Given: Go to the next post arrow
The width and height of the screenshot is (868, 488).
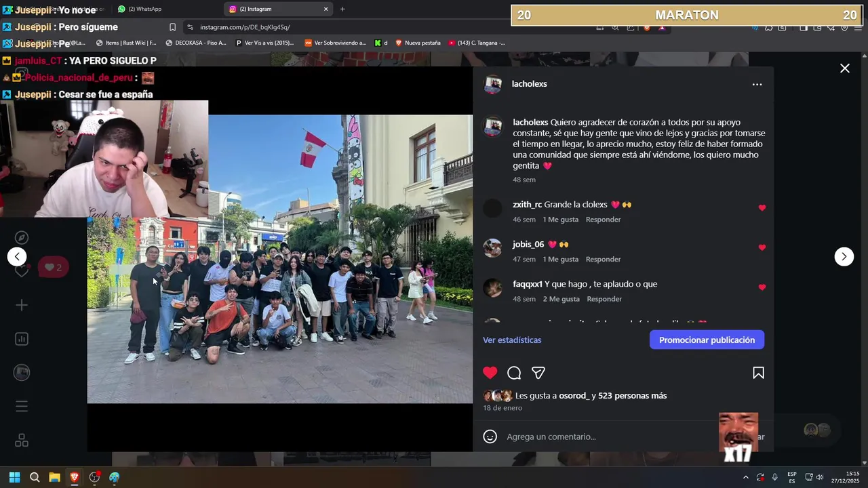Looking at the screenshot, I should point(844,256).
